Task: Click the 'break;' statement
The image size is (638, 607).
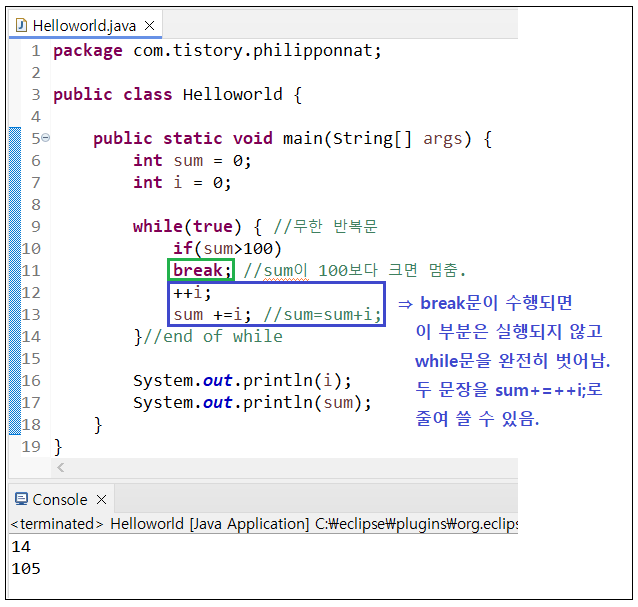Action: click(x=202, y=270)
